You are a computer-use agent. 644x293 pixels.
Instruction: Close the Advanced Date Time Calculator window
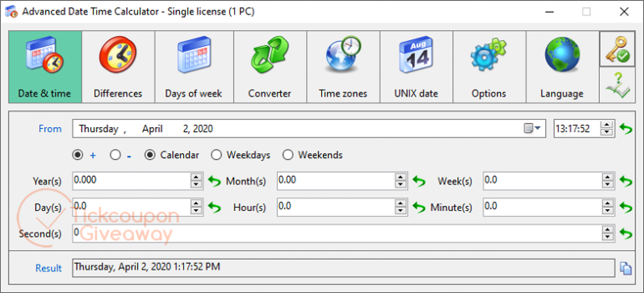(x=624, y=12)
